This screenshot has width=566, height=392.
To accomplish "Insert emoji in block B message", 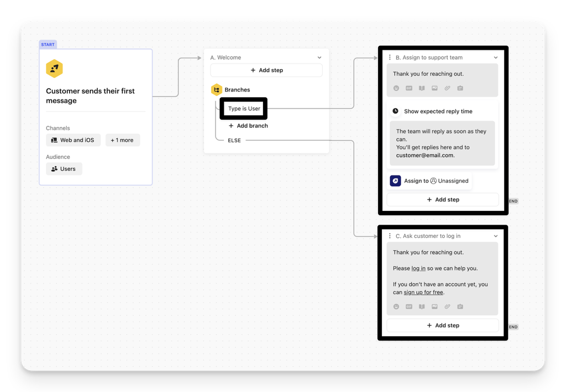I will 396,88.
